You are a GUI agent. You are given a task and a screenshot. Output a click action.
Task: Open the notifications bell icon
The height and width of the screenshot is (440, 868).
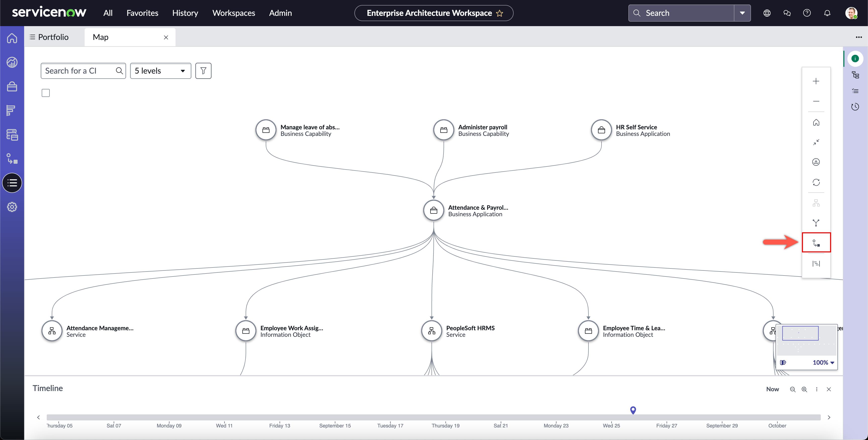click(827, 13)
